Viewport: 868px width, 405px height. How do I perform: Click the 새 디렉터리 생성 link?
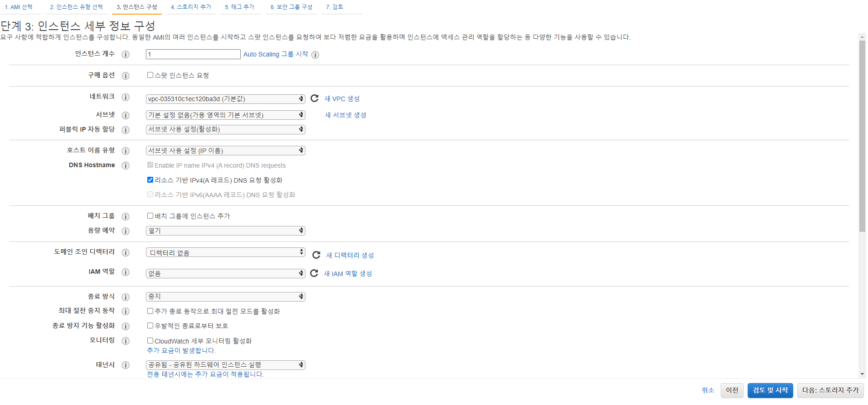click(x=350, y=255)
